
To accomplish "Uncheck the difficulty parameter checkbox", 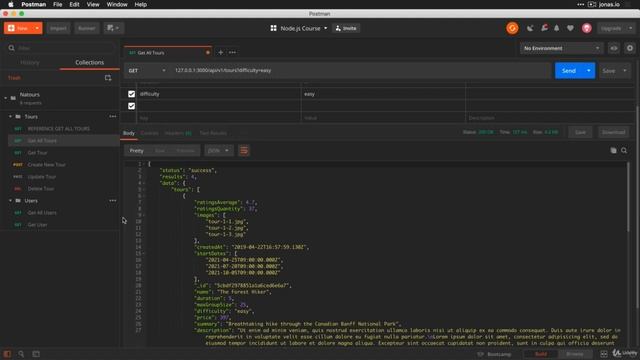I will click(131, 94).
